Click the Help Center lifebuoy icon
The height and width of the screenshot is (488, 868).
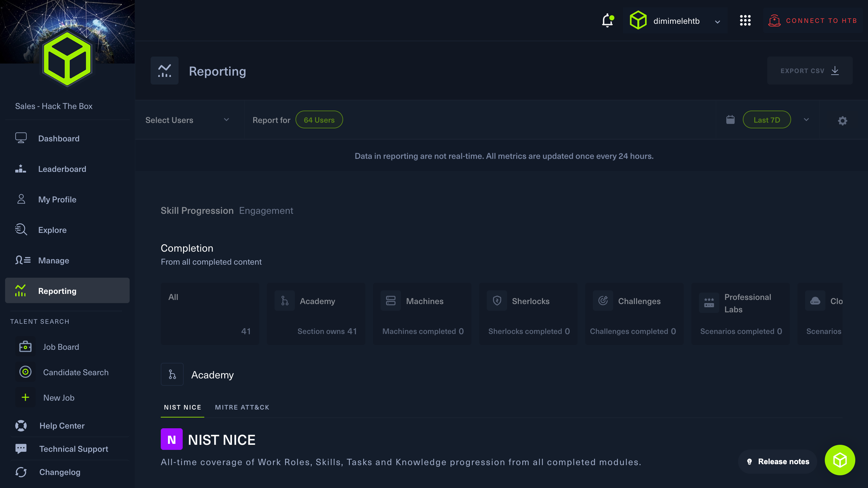click(21, 425)
